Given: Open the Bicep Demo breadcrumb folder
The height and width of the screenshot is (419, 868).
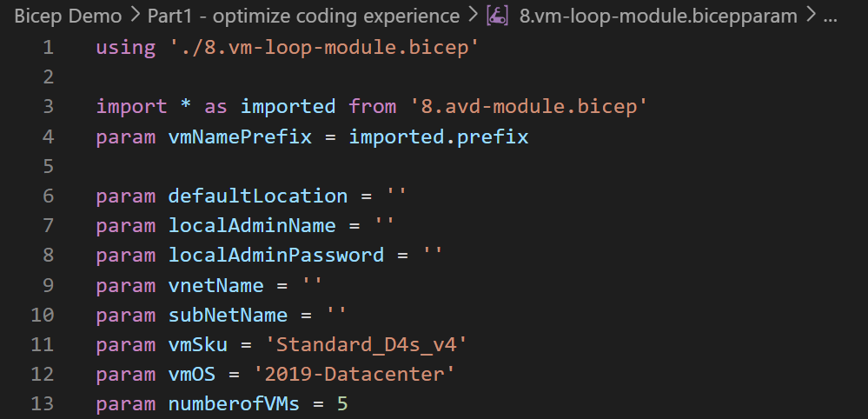Looking at the screenshot, I should click(68, 16).
